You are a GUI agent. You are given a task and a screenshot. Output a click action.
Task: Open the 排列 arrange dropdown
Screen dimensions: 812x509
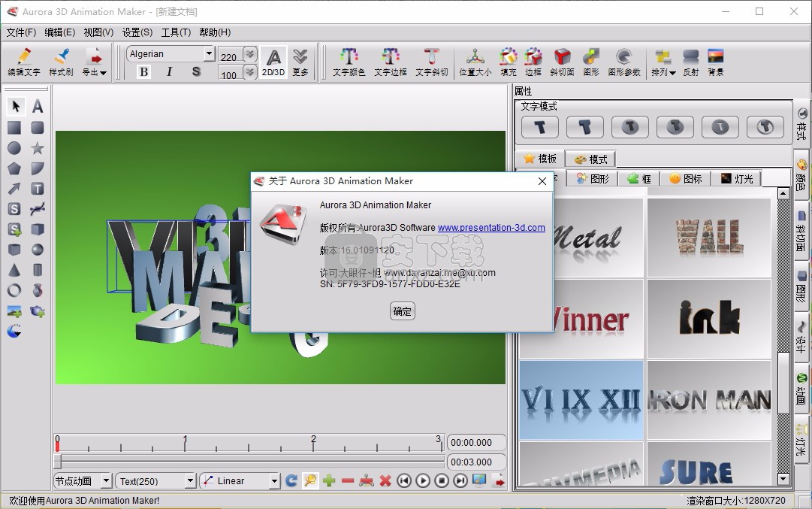click(663, 62)
